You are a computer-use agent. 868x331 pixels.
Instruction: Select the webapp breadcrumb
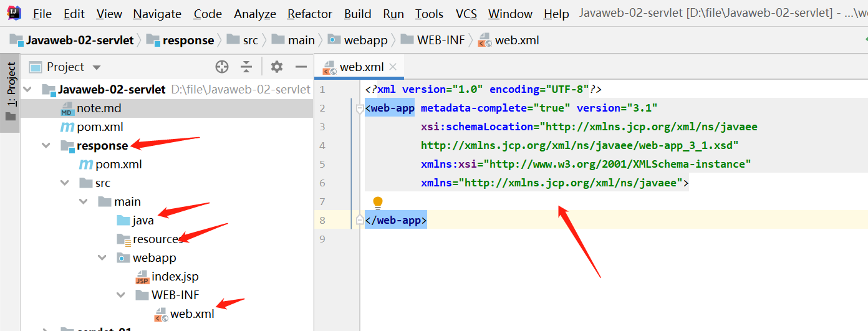(x=358, y=40)
